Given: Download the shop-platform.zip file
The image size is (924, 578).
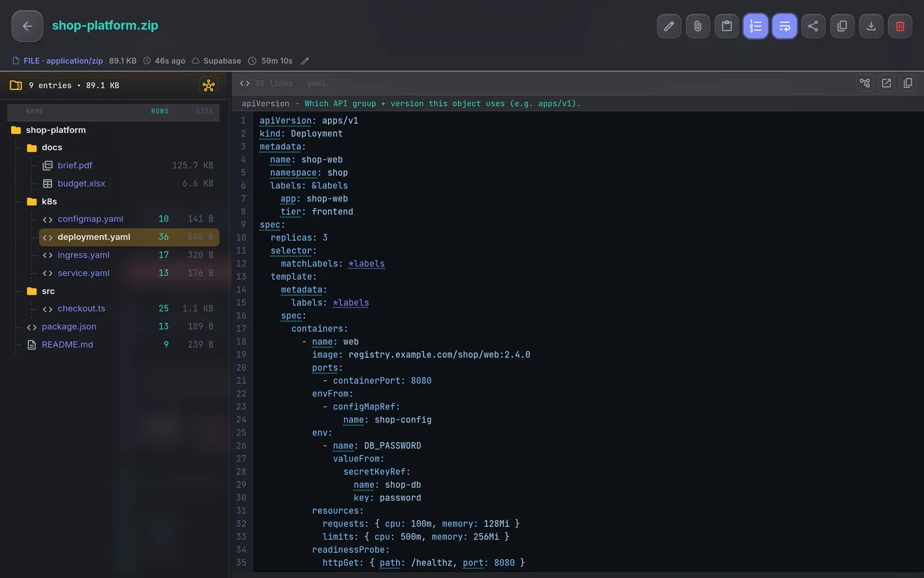Looking at the screenshot, I should coord(871,26).
